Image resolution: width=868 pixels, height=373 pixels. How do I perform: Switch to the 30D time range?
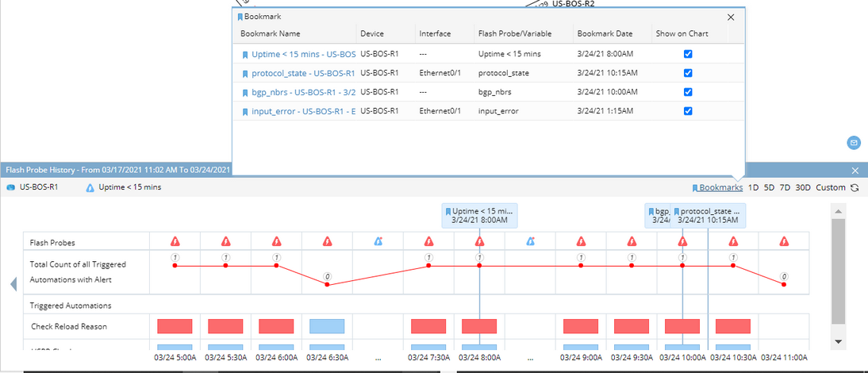(x=803, y=188)
